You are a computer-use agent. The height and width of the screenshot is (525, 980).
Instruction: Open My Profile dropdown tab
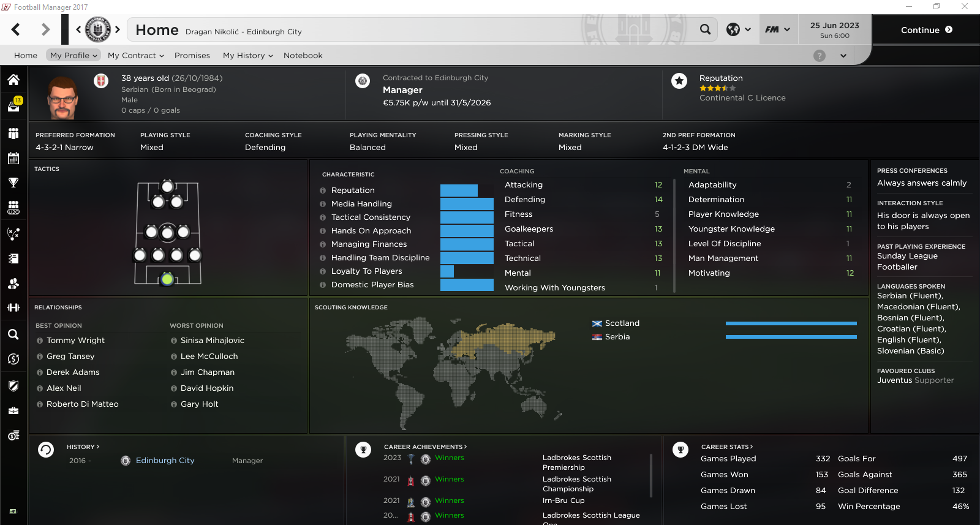click(73, 55)
